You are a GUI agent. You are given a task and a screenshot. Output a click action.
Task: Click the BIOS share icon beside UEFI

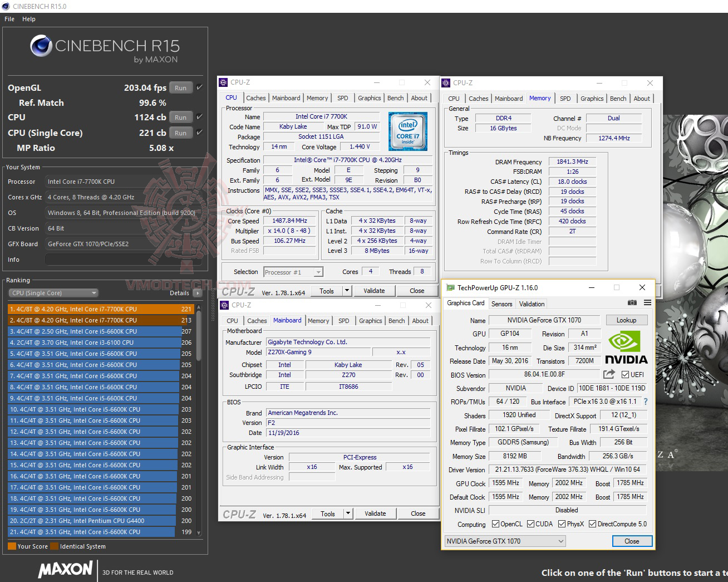click(609, 374)
